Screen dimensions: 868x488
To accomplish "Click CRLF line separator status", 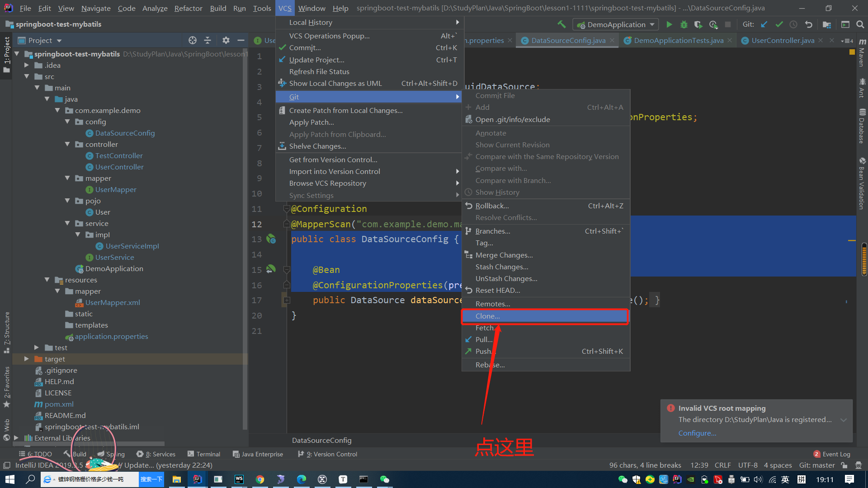I will pos(722,465).
